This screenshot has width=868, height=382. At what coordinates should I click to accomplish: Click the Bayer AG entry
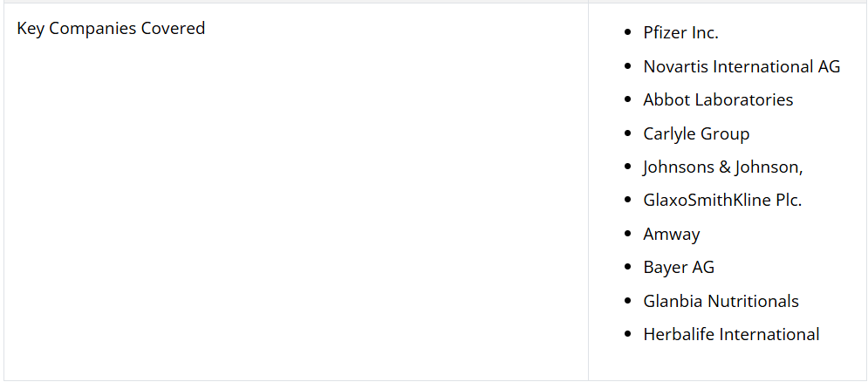coord(678,268)
